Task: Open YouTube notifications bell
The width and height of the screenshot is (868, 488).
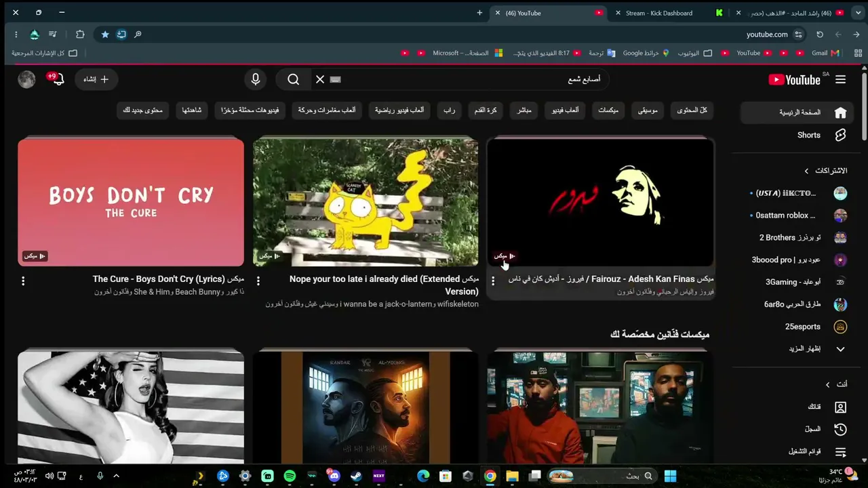Action: pos(57,79)
